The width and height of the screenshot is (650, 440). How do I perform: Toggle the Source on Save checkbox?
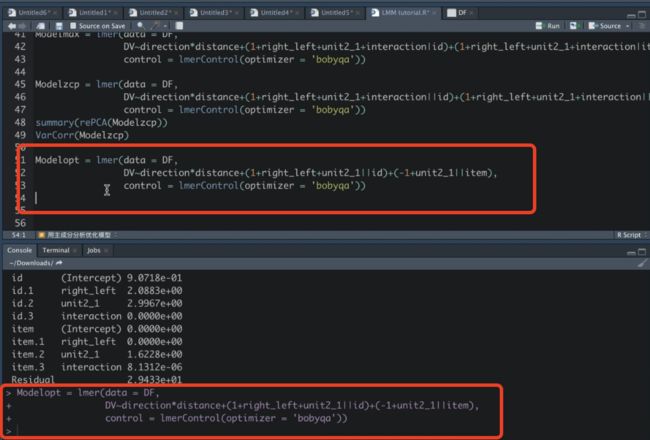pyautogui.click(x=73, y=26)
